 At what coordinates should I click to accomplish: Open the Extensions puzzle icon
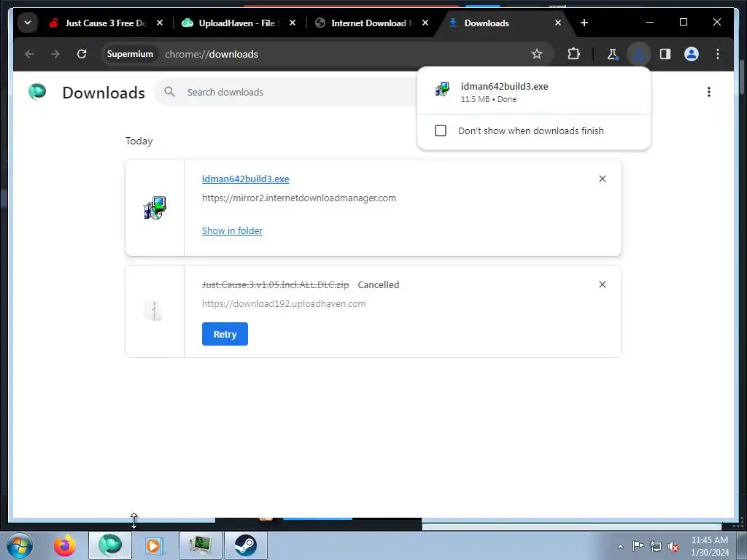point(573,54)
